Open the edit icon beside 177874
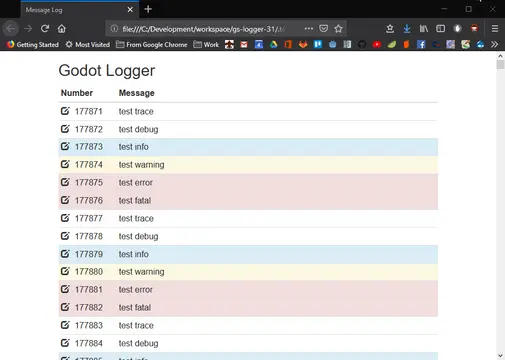505x360 pixels. pyautogui.click(x=65, y=164)
